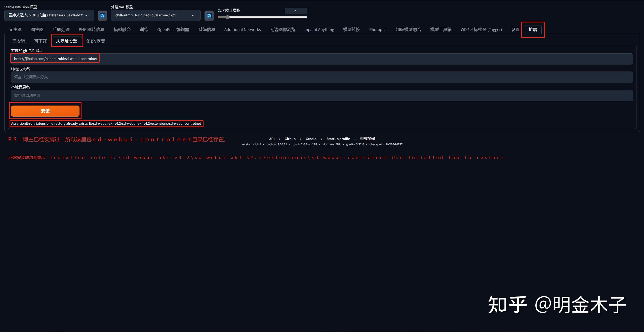Open the 图生图 tab
The height and width of the screenshot is (332, 644).
pos(37,29)
